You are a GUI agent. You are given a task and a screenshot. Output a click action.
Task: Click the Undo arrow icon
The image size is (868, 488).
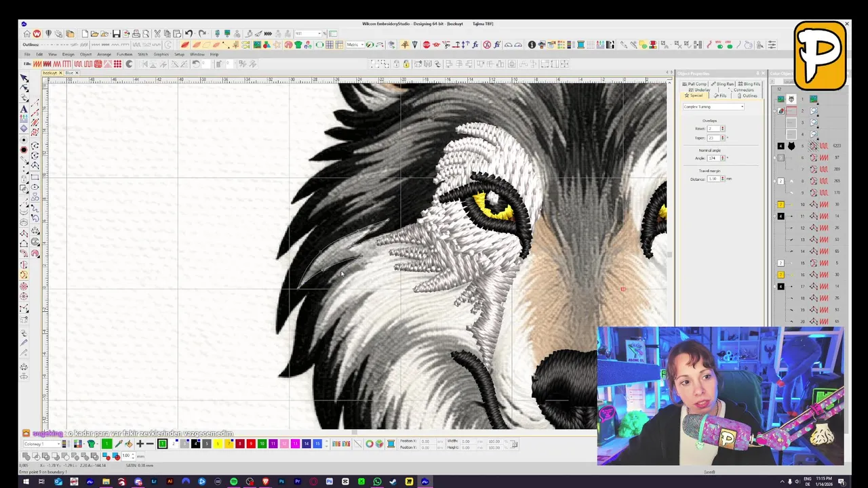point(189,33)
